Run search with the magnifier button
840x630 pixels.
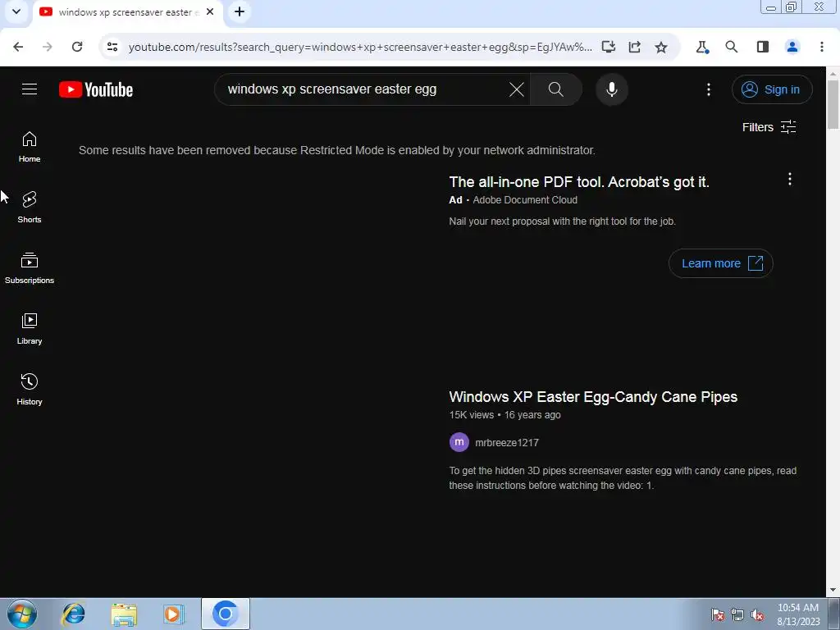click(x=556, y=89)
